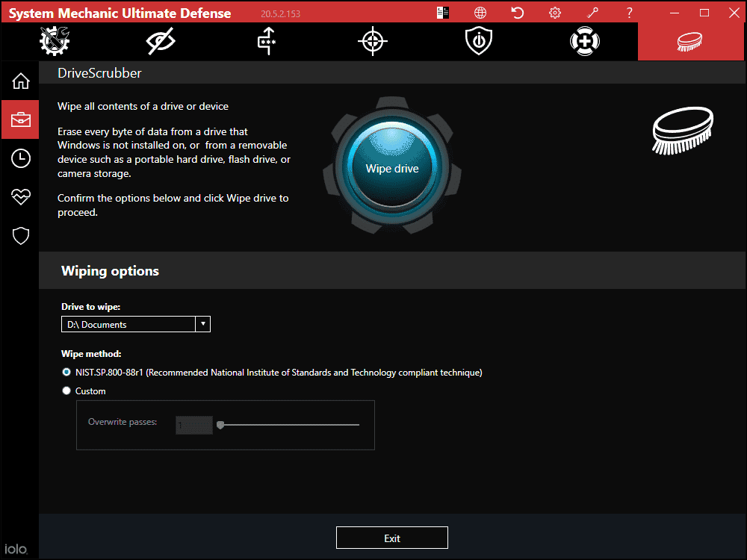
Task: Open Settings via the gear icon
Action: pos(554,12)
